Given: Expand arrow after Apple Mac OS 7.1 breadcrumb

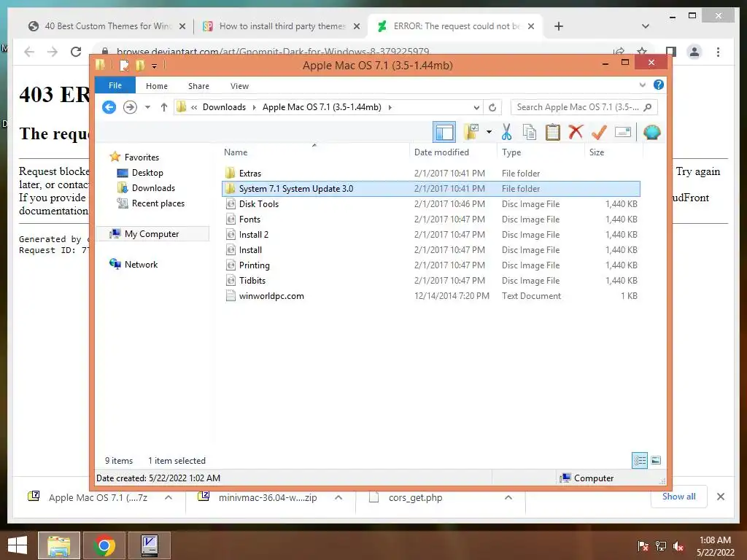Looking at the screenshot, I should pyautogui.click(x=390, y=107).
